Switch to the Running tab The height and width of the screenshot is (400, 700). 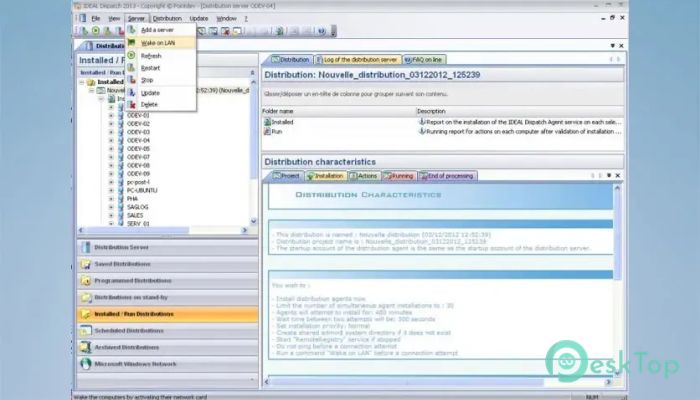click(x=399, y=176)
